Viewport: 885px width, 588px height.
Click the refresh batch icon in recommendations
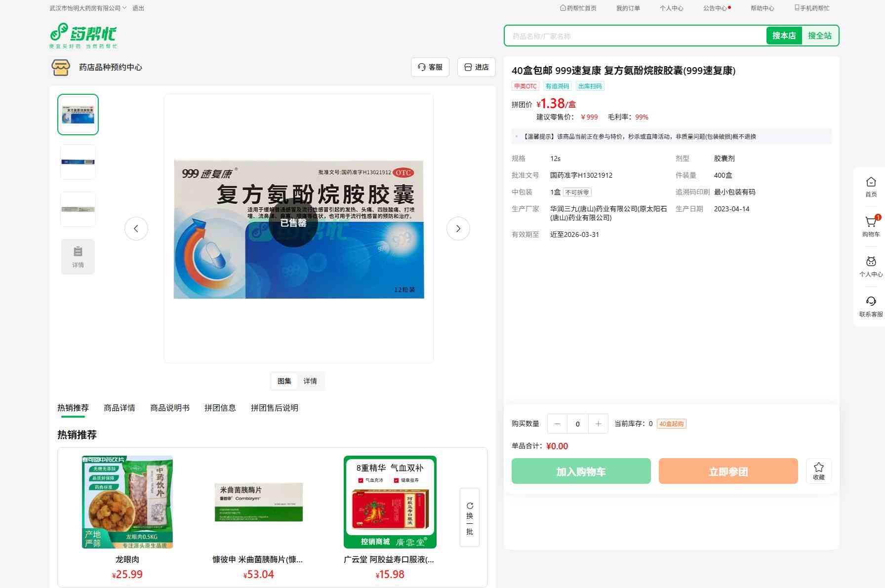click(470, 506)
